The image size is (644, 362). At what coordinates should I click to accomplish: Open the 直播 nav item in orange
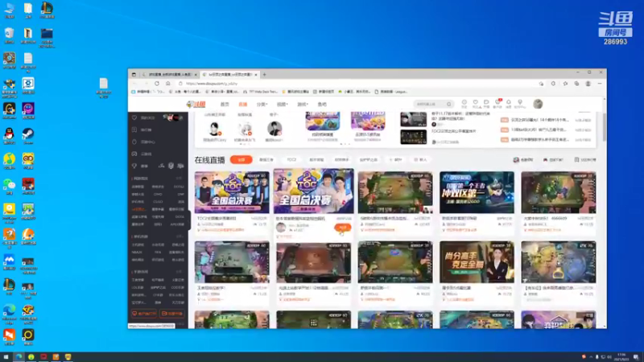coord(243,105)
